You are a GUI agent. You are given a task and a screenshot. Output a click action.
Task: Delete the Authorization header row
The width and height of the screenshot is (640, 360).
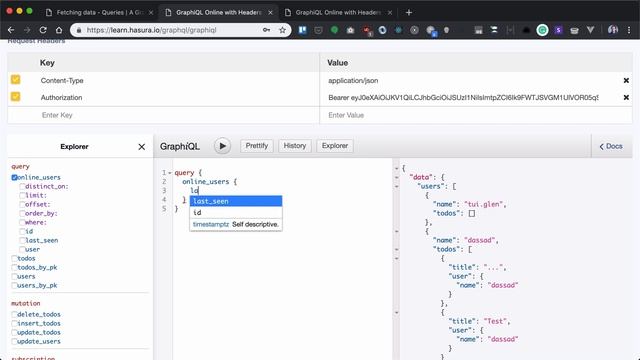(626, 98)
